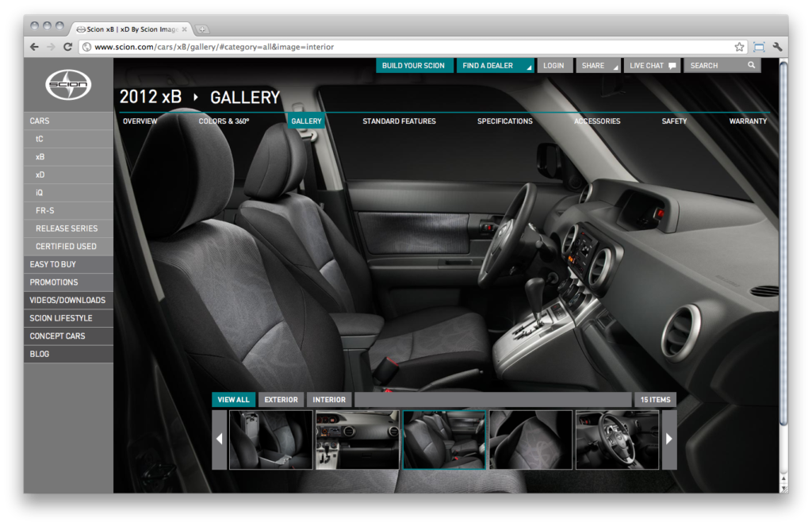Click the search magnifier icon
Viewport: 812px width, 526px height.
click(x=752, y=65)
